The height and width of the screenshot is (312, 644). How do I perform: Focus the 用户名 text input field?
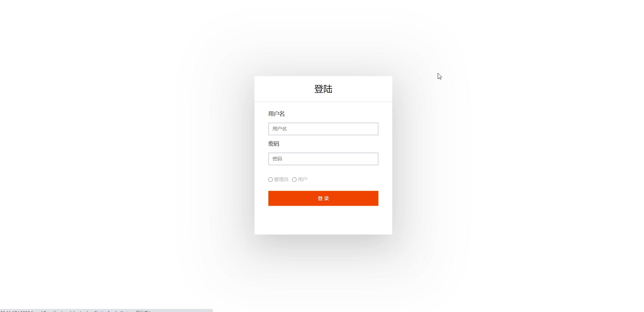323,129
